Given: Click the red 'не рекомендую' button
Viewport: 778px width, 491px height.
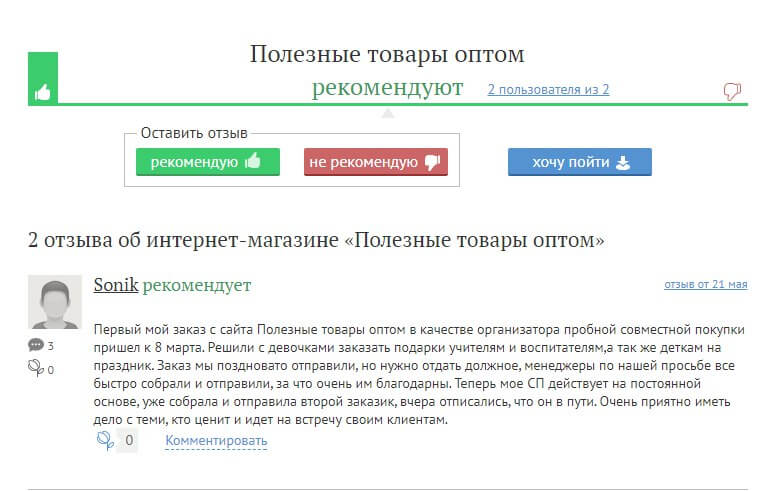Looking at the screenshot, I should [x=376, y=162].
